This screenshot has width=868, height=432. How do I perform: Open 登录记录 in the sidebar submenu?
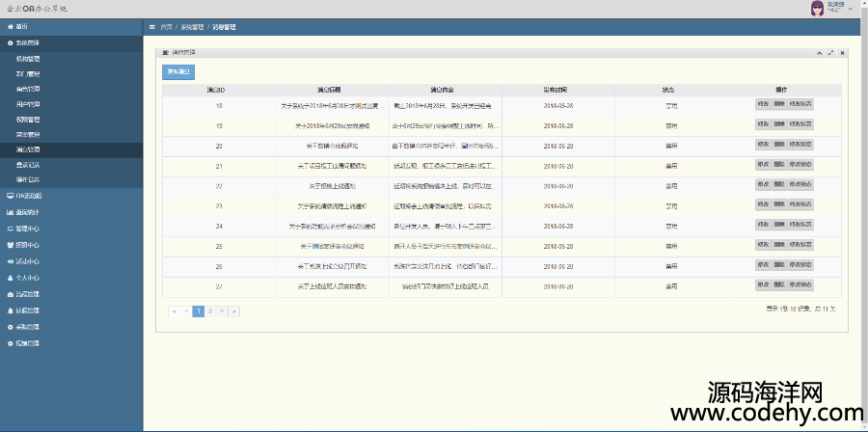tap(71, 165)
